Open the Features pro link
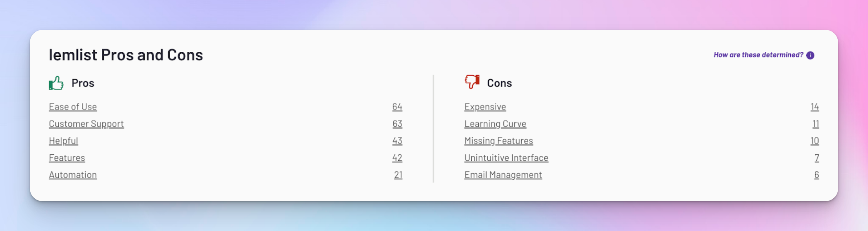868x231 pixels. [67, 158]
